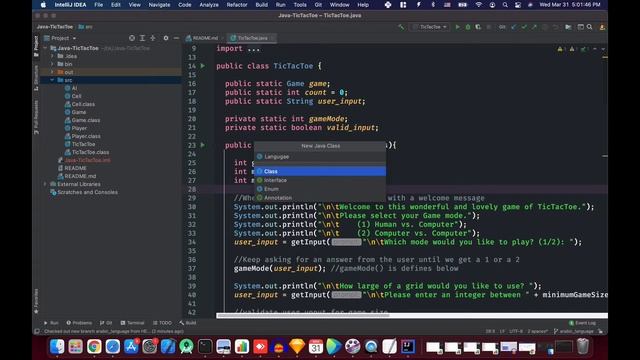Click run gutter icon beside class TicTacToe

pyautogui.click(x=203, y=66)
